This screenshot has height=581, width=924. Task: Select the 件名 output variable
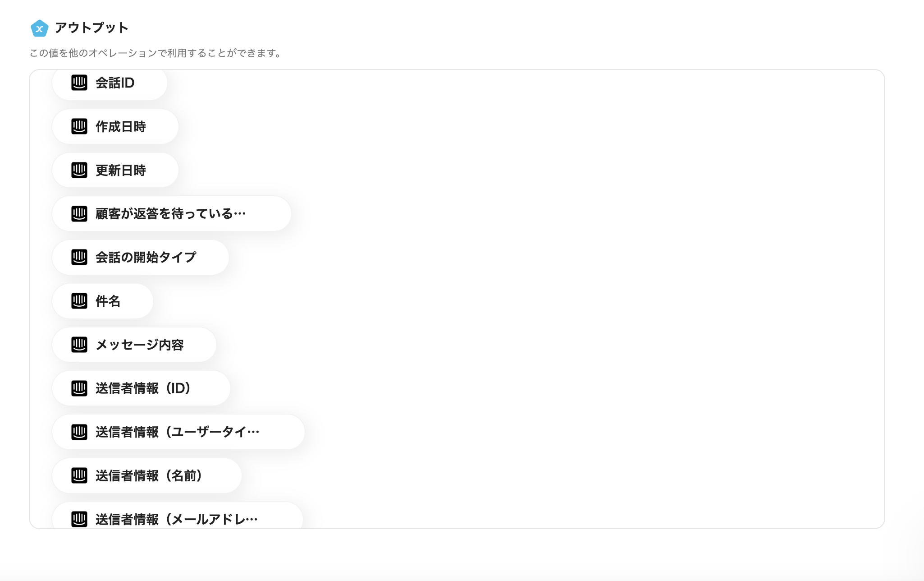(x=102, y=301)
